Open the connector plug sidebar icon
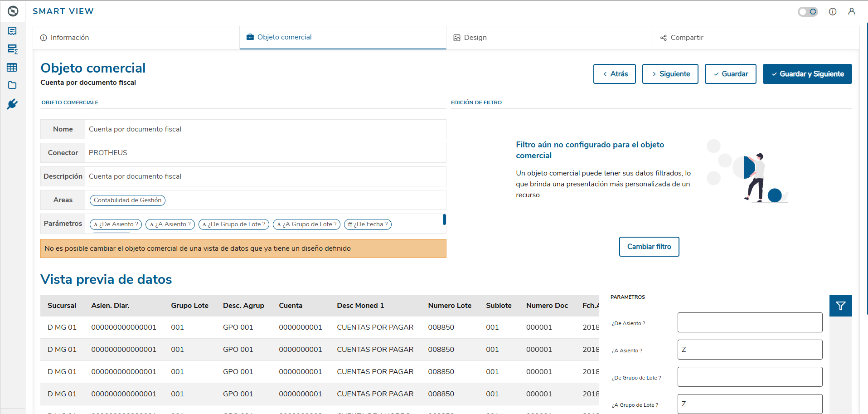The height and width of the screenshot is (414, 868). [x=12, y=104]
